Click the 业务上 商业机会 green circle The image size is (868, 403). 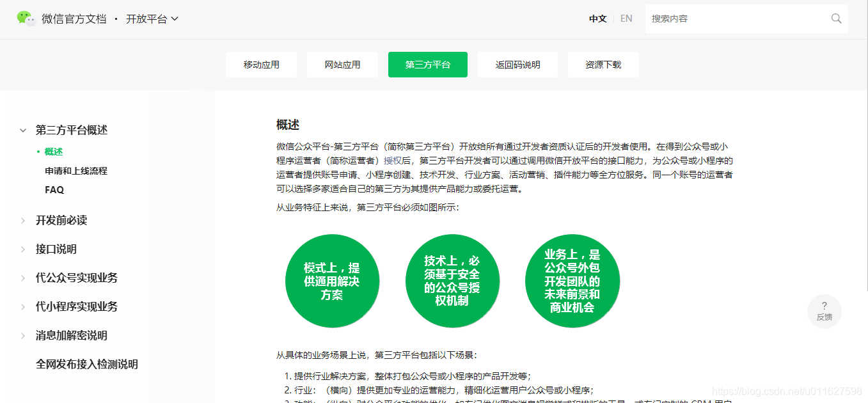coord(572,281)
